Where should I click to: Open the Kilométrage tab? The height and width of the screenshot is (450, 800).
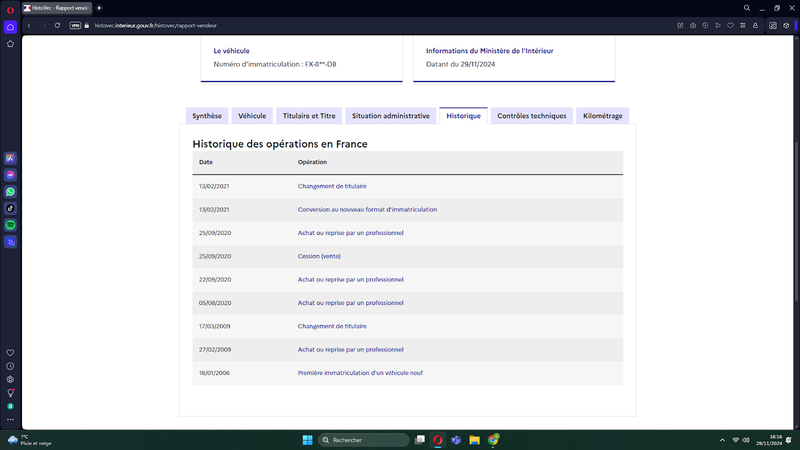point(603,116)
